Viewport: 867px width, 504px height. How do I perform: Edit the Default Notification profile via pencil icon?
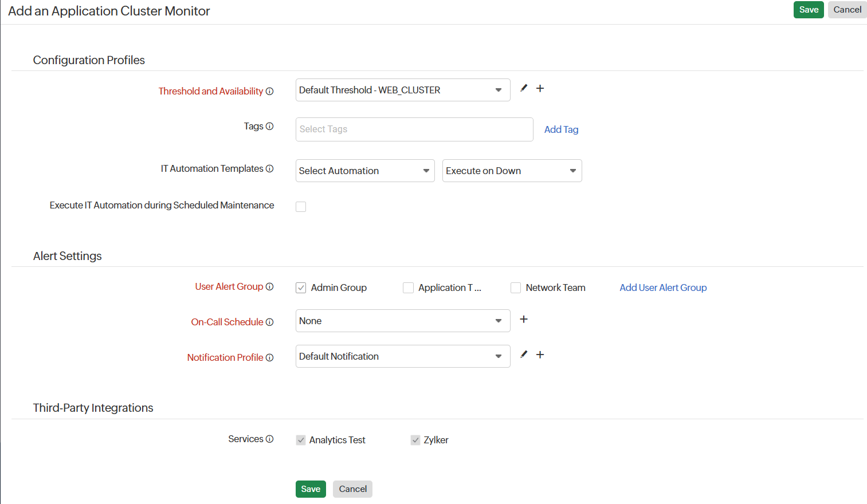pyautogui.click(x=523, y=355)
